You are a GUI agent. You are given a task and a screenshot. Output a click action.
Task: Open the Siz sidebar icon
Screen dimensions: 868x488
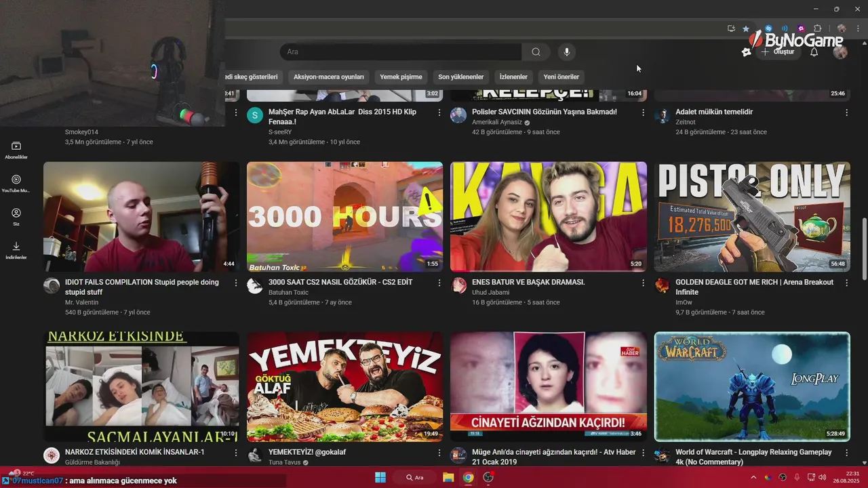pyautogui.click(x=16, y=217)
